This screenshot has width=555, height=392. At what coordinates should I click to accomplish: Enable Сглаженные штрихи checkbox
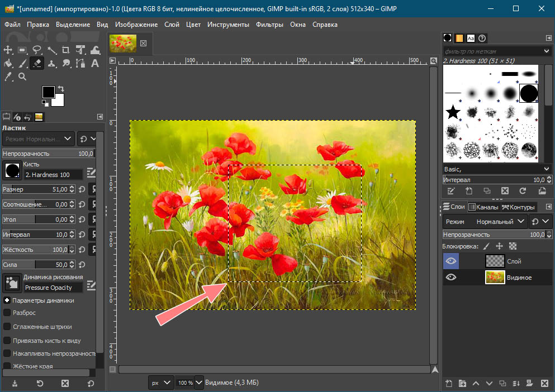pyautogui.click(x=7, y=327)
